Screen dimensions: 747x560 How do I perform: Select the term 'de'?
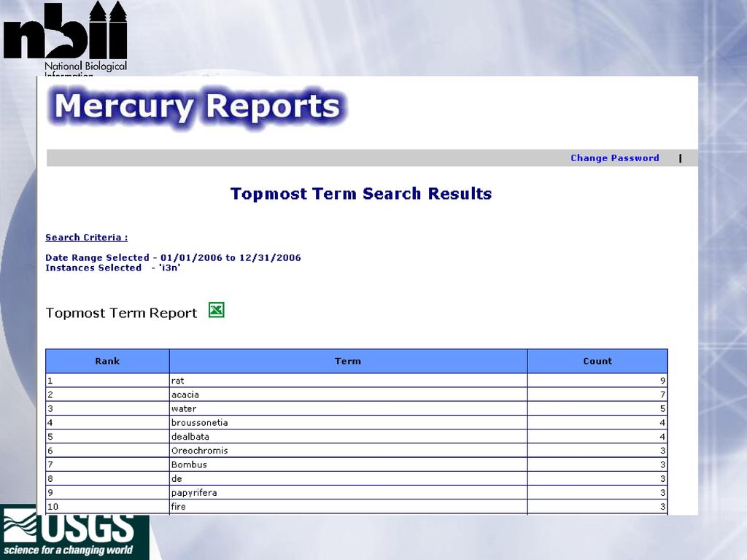(177, 478)
